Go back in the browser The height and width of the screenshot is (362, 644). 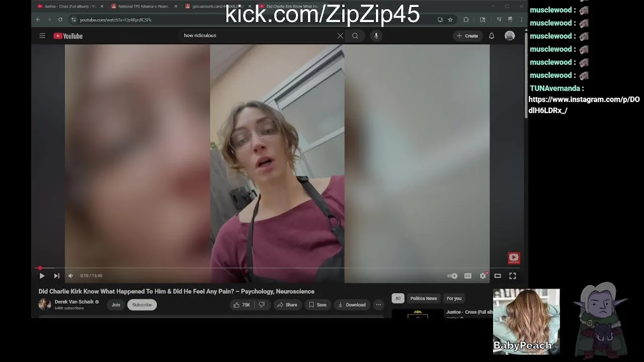tap(38, 20)
